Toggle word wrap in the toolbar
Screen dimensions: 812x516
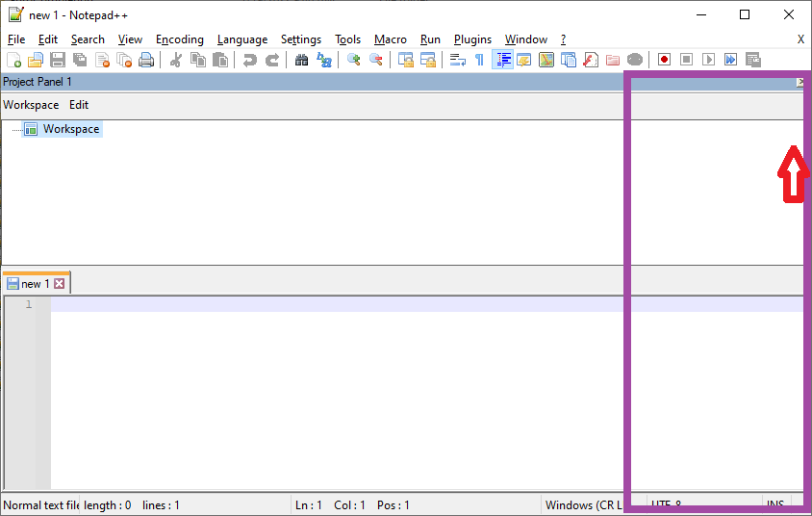(x=457, y=60)
